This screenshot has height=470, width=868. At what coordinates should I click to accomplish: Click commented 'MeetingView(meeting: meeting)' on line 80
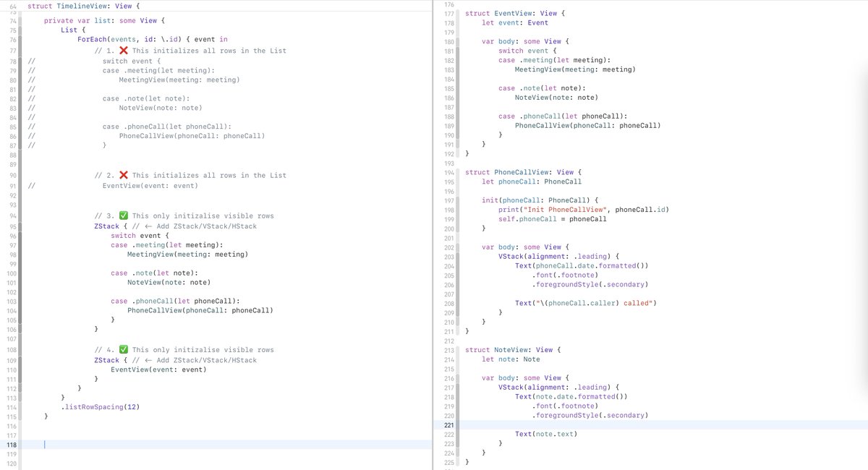179,80
